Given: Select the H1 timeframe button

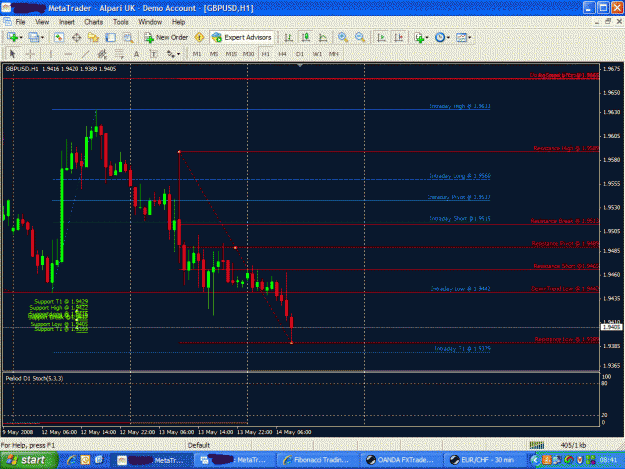Looking at the screenshot, I should 266,54.
